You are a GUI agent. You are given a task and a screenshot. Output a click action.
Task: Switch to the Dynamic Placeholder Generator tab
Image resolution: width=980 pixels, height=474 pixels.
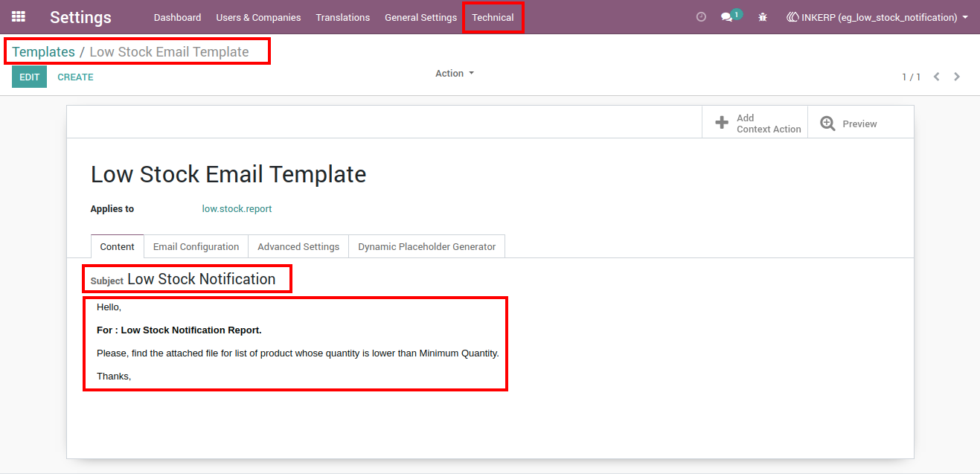point(427,246)
